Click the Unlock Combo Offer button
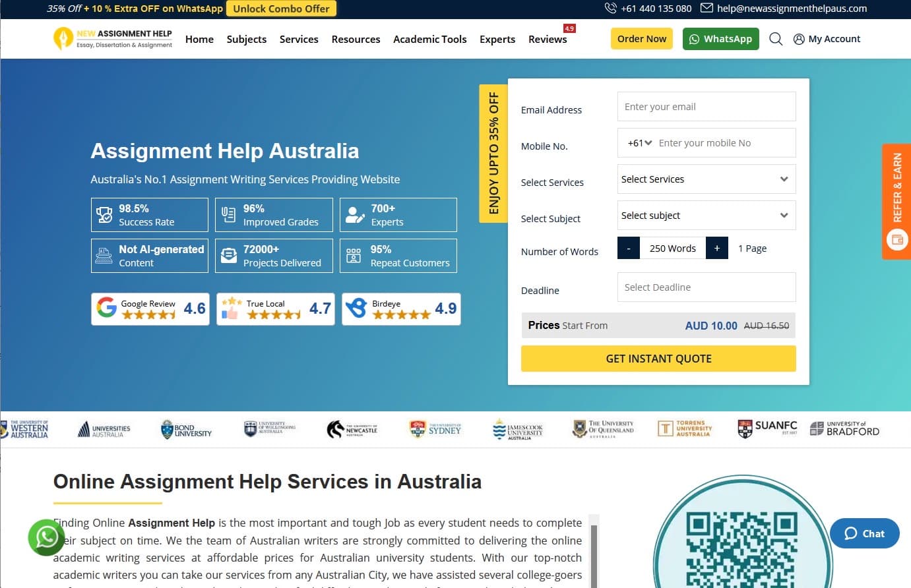 [x=282, y=9]
